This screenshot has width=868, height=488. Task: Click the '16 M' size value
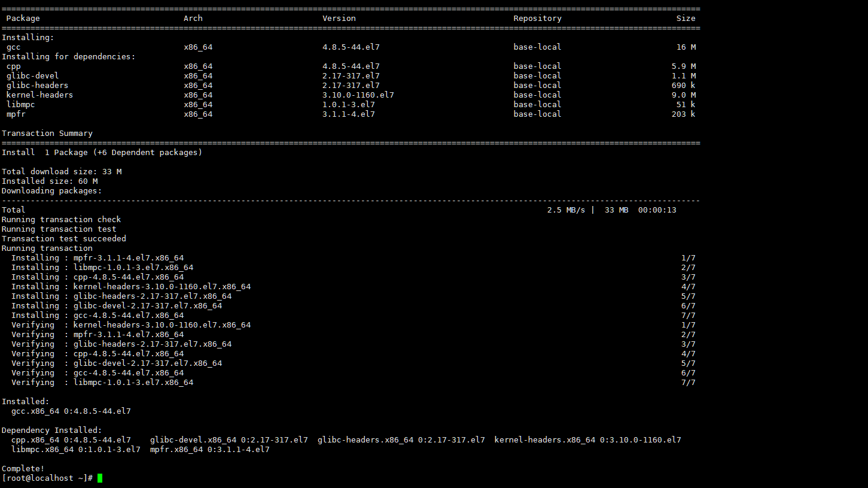click(x=686, y=47)
